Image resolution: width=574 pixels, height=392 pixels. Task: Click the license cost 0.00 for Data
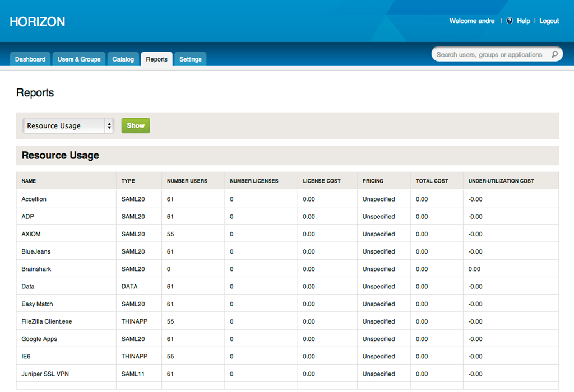[309, 287]
